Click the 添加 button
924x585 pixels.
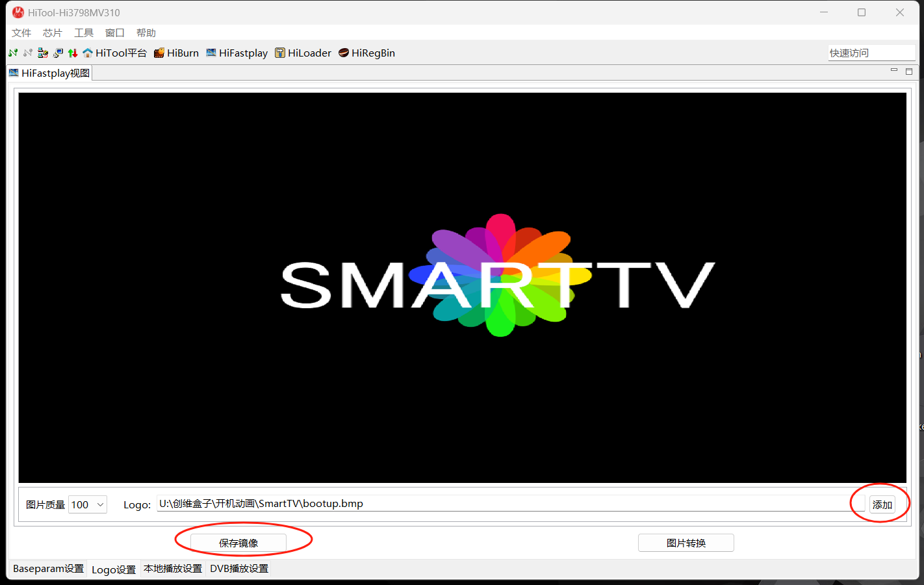point(882,504)
